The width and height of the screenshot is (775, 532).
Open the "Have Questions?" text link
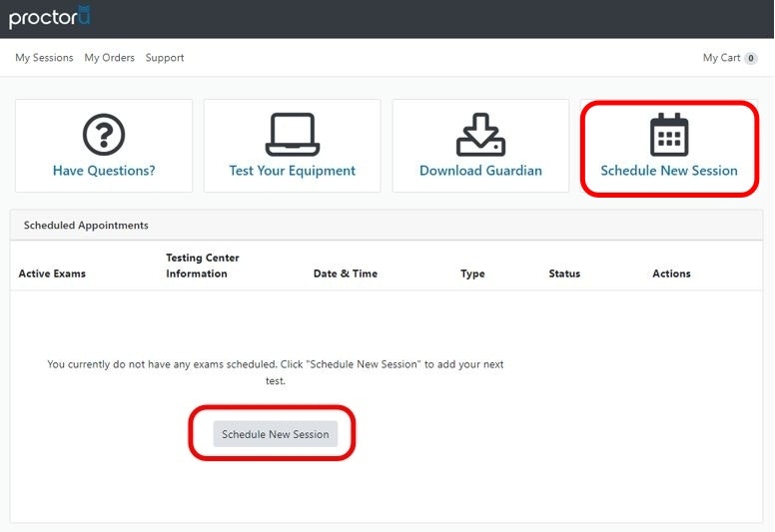point(104,171)
